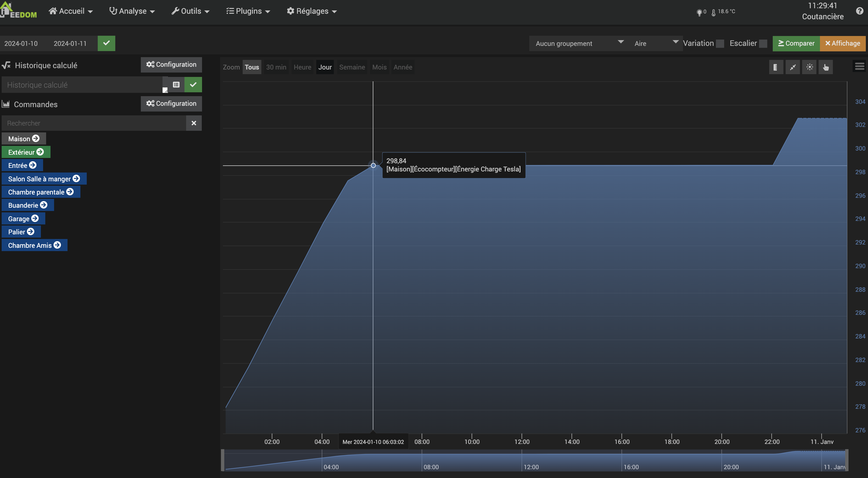
Task: Select the Semaine zoom range
Action: tap(352, 67)
